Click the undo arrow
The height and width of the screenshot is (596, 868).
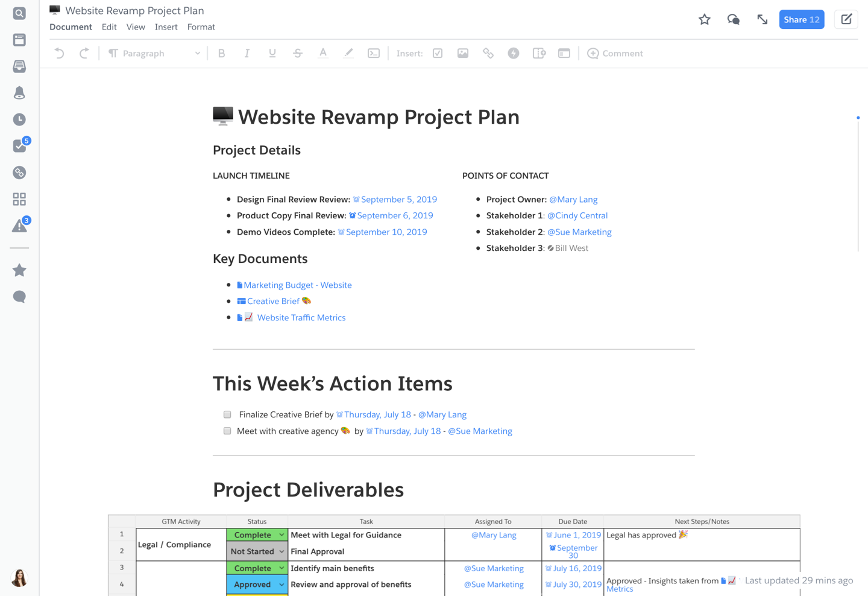(x=59, y=53)
